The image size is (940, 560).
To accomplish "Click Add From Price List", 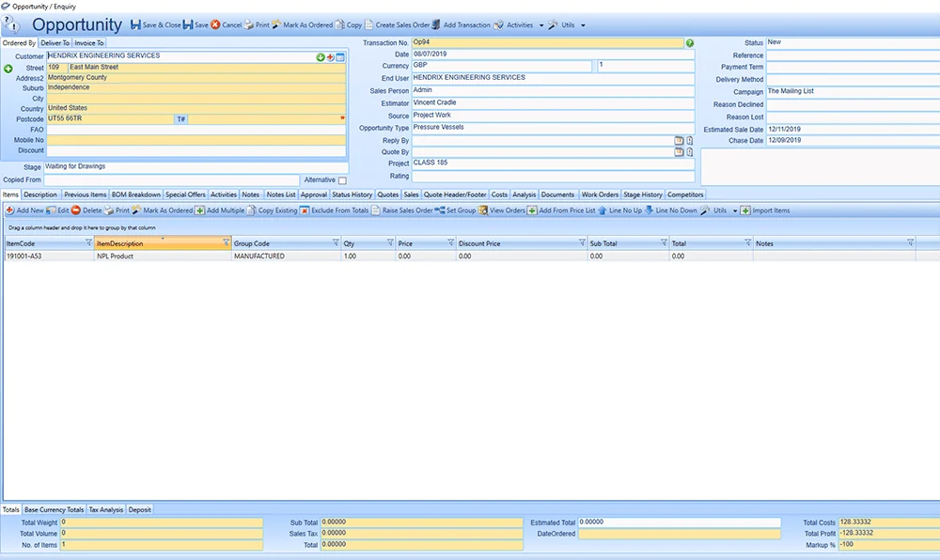I will [562, 210].
